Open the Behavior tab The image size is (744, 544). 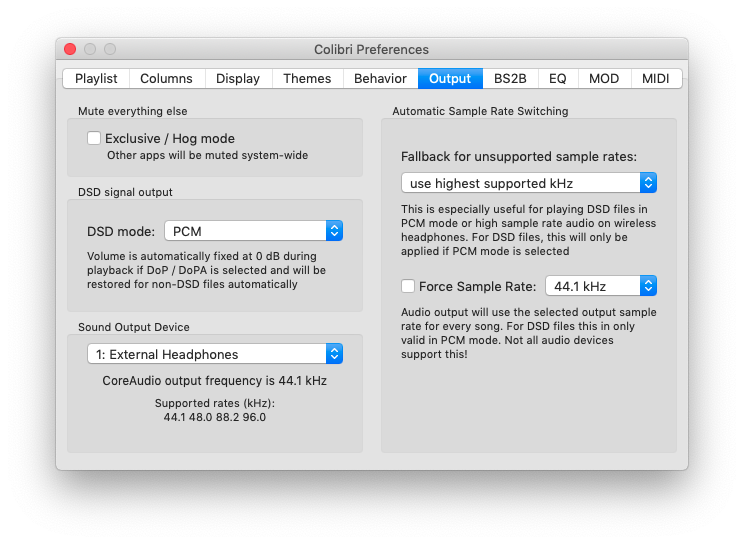(381, 78)
